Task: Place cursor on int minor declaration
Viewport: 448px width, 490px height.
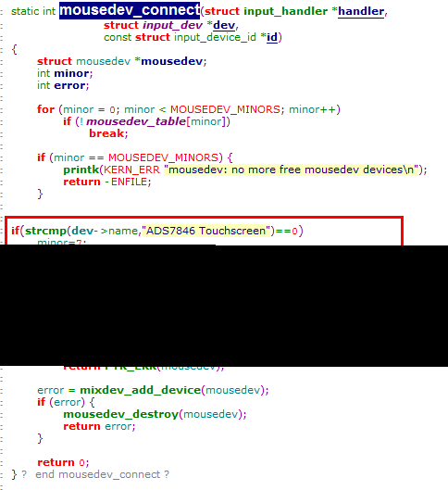Action: tap(65, 73)
